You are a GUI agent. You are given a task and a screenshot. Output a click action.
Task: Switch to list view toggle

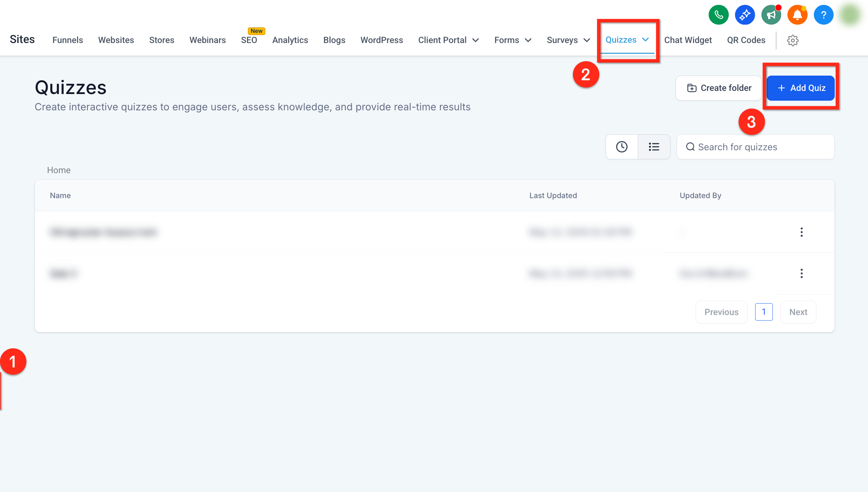tap(654, 147)
